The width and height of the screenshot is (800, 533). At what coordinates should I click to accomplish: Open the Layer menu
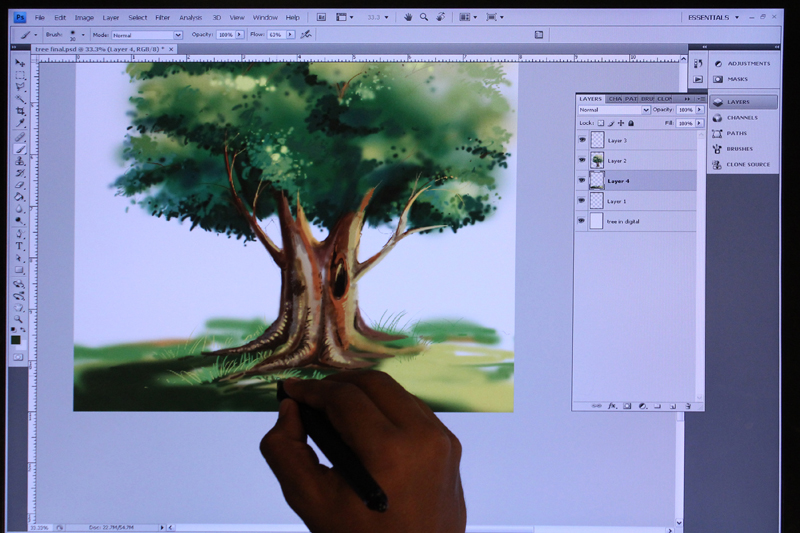(x=110, y=17)
